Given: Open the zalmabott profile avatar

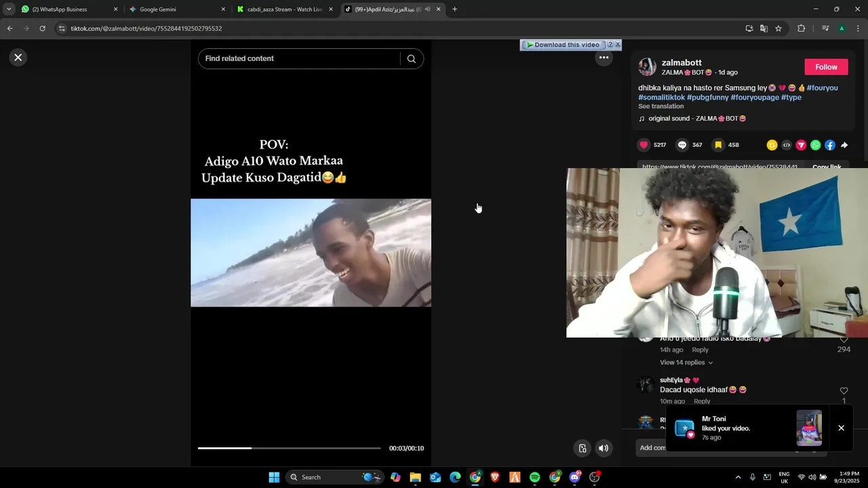Looking at the screenshot, I should click(x=647, y=67).
